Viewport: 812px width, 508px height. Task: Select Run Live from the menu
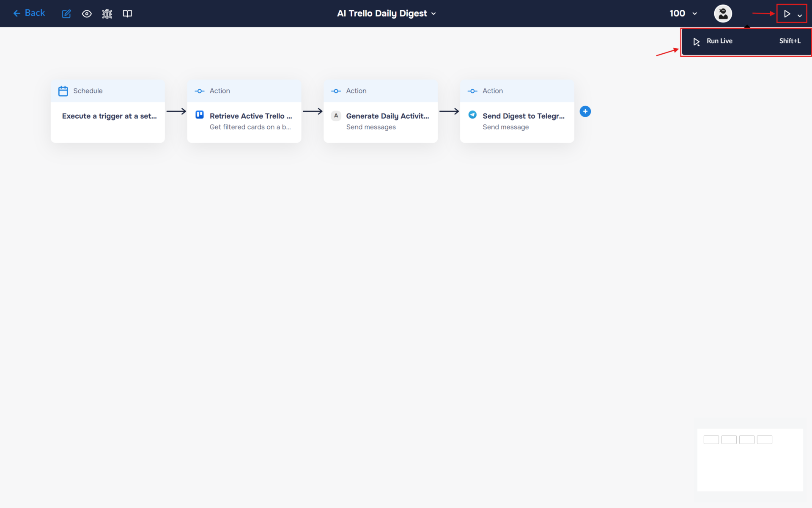point(746,41)
